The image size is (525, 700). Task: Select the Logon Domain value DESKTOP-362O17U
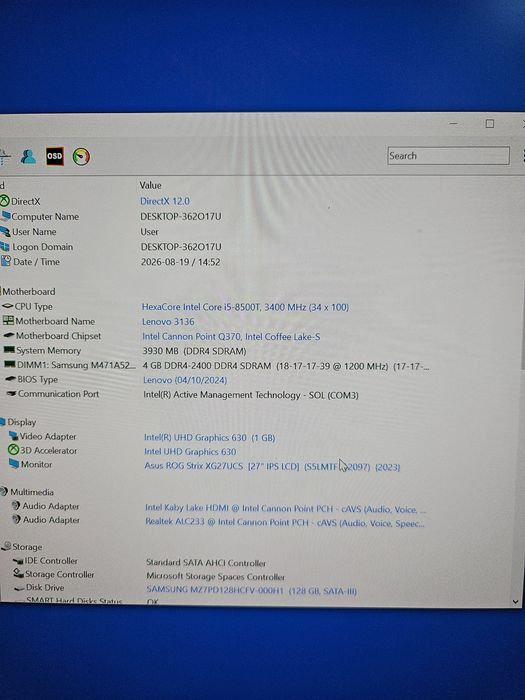tap(181, 247)
